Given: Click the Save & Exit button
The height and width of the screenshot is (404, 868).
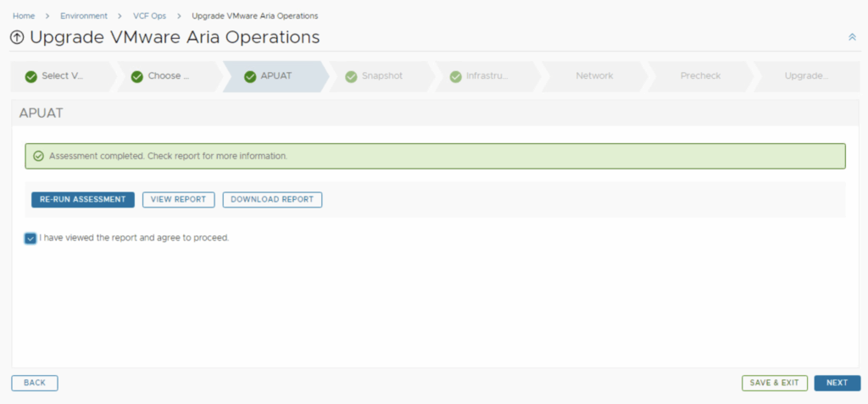Looking at the screenshot, I should pos(774,383).
